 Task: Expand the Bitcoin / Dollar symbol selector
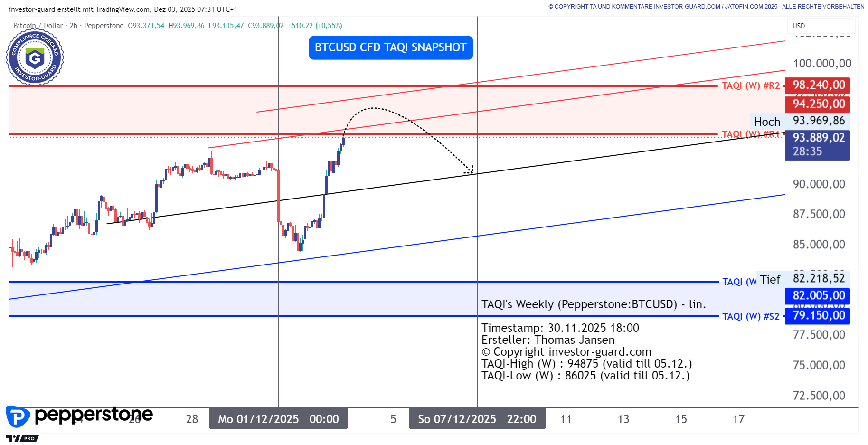(x=38, y=26)
